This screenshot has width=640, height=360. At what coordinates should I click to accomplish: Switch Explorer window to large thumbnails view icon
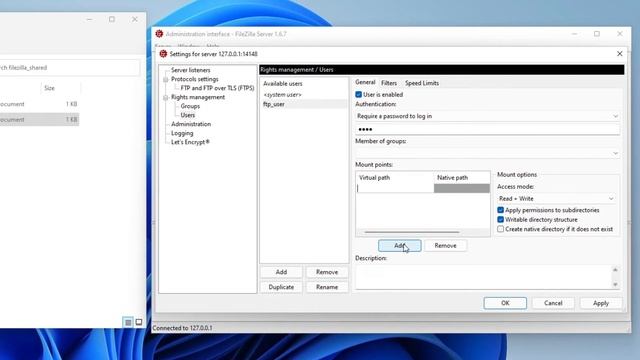139,322
